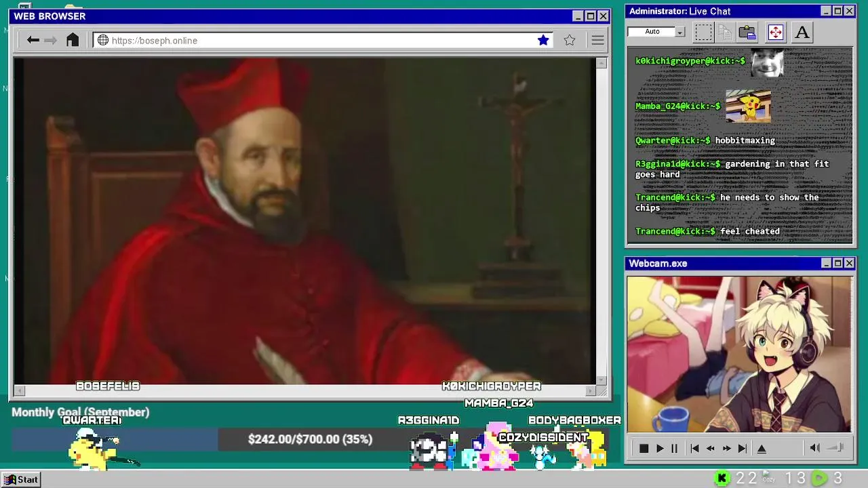Click the webcam anime avatar video
Image resolution: width=868 pixels, height=488 pixels.
point(740,354)
